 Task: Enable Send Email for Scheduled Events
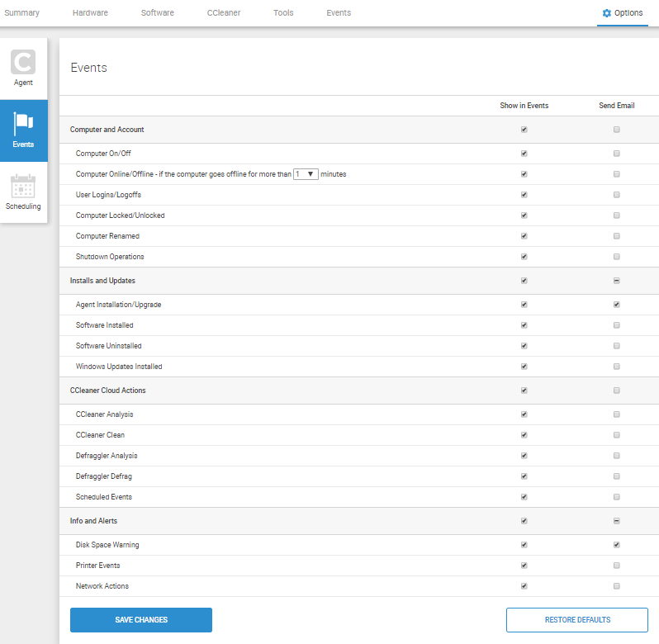click(x=617, y=496)
